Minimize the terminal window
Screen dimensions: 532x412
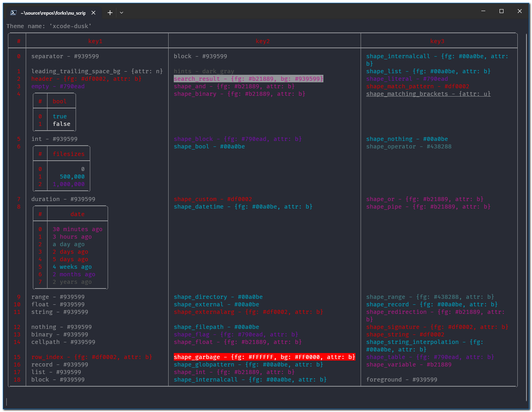click(483, 11)
